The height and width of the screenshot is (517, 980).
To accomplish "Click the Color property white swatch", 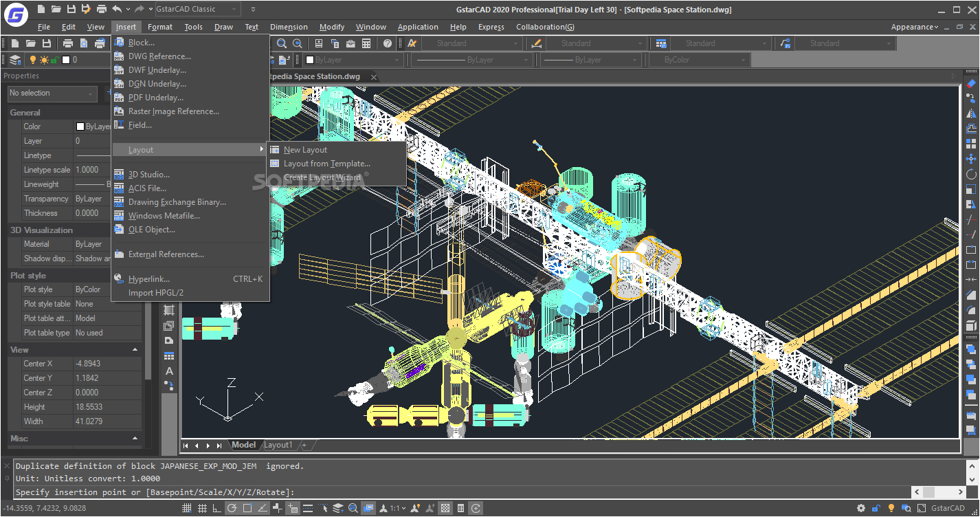I will coord(80,126).
